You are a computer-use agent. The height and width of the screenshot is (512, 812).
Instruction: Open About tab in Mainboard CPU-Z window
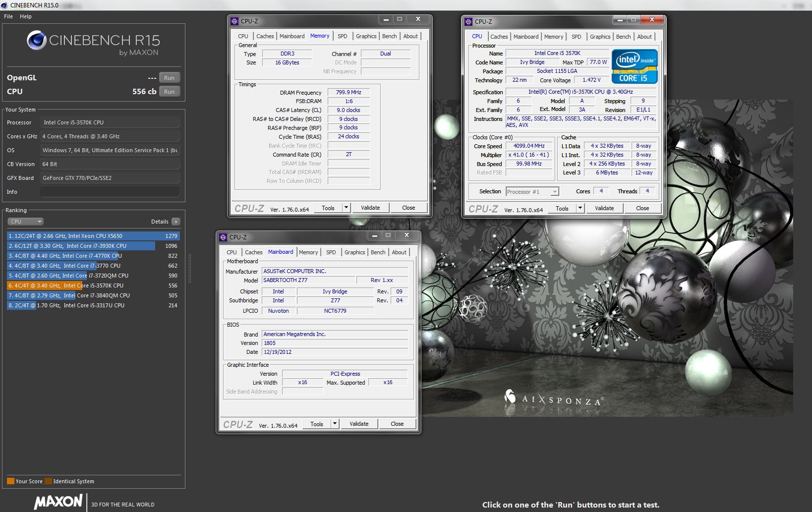coord(399,252)
